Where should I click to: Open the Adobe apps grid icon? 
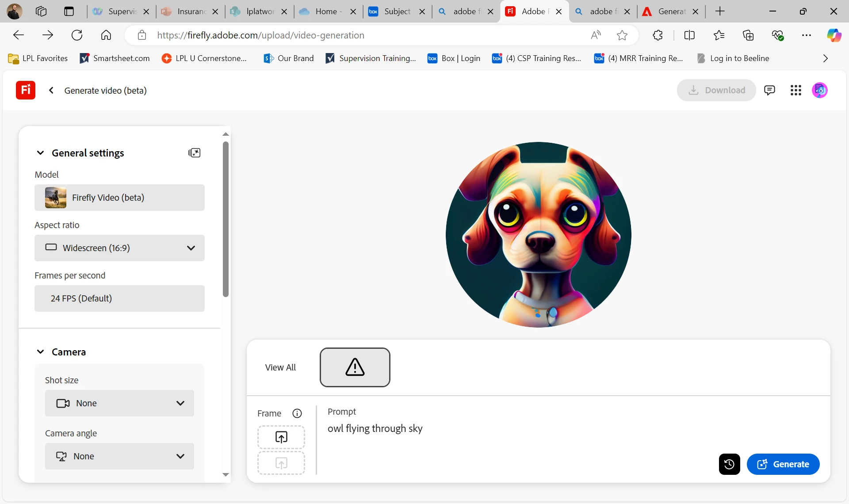(x=795, y=90)
